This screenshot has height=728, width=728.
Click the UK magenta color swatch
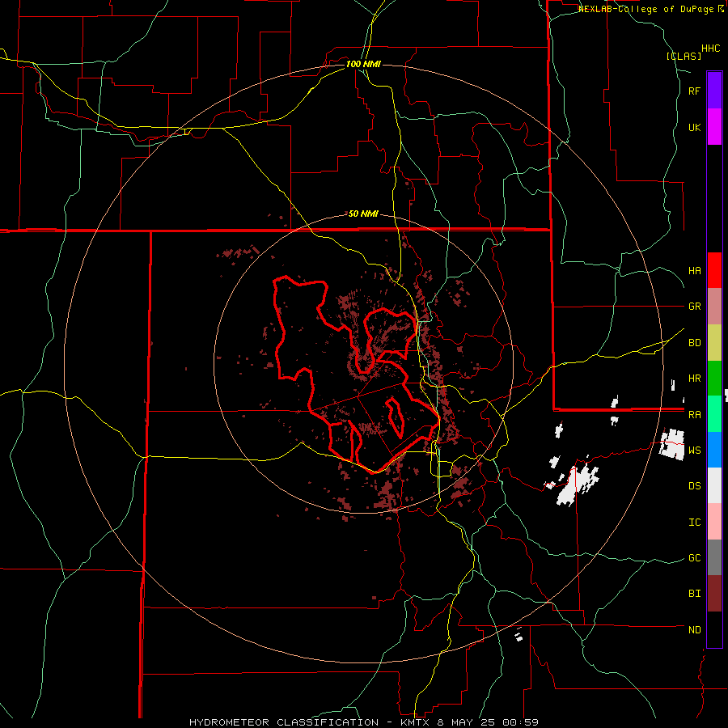[714, 127]
